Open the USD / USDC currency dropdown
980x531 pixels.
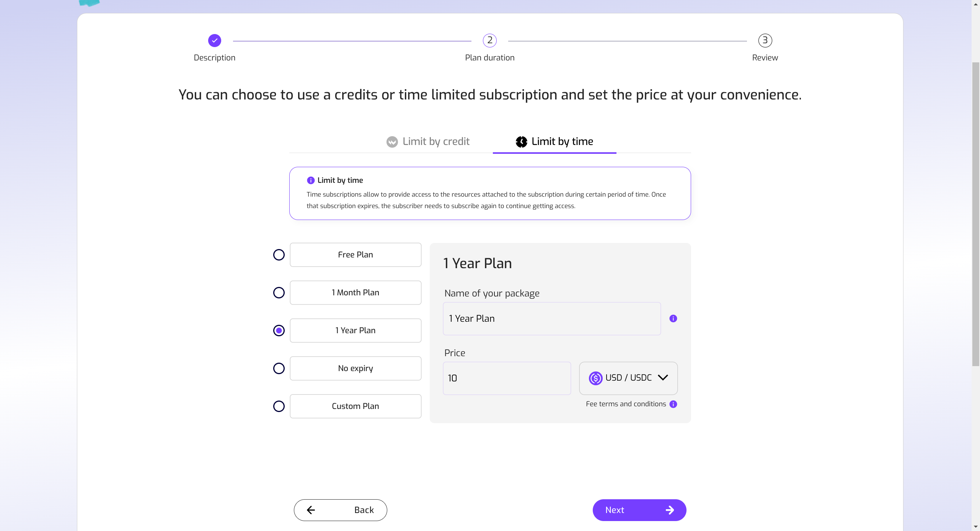click(x=628, y=378)
